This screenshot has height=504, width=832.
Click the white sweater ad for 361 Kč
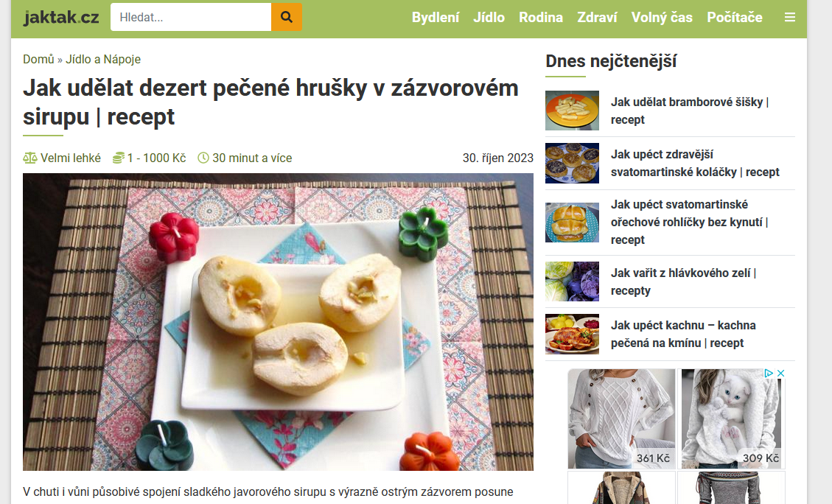click(621, 419)
